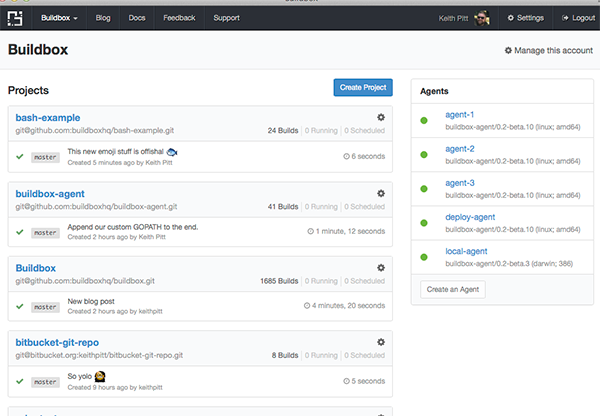This screenshot has height=416, width=600.
Task: Click the passed checkmark on bash-example build
Action: tap(19, 156)
